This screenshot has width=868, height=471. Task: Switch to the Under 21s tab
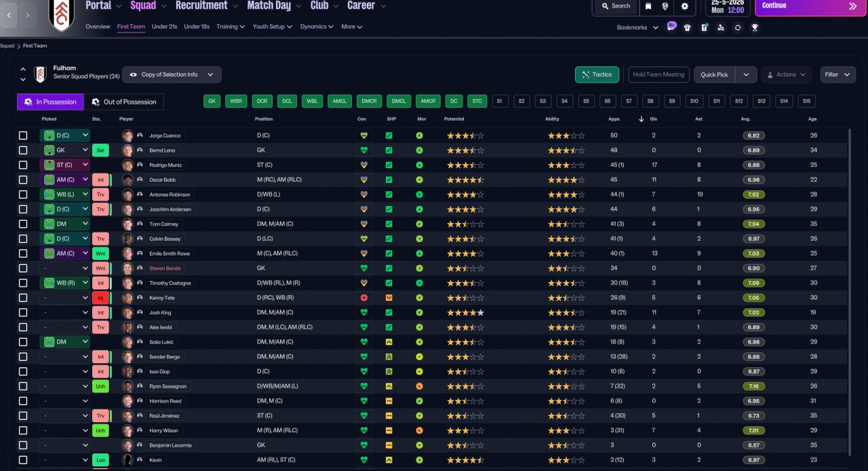coord(165,27)
